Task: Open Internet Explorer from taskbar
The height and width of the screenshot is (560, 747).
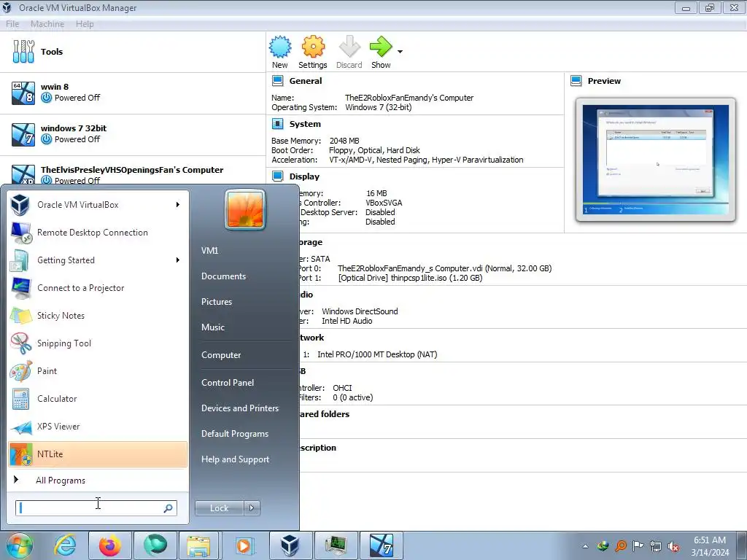Action: (65, 545)
